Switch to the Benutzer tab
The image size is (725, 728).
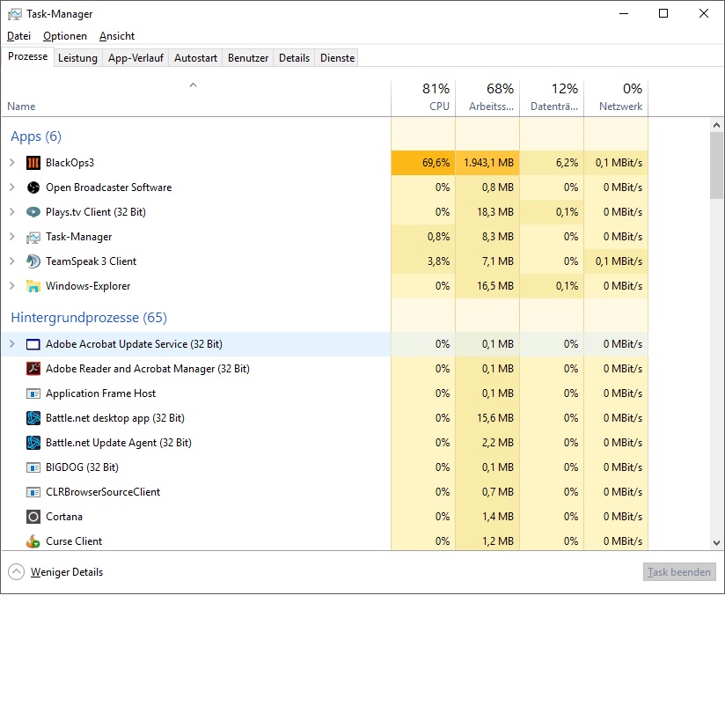248,58
